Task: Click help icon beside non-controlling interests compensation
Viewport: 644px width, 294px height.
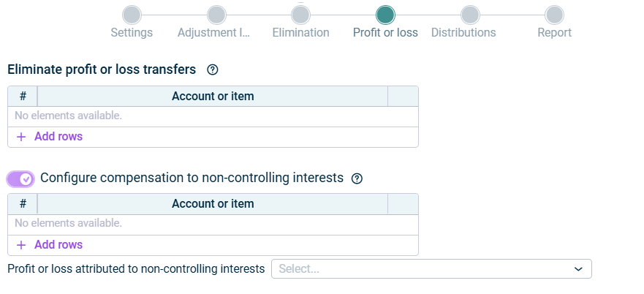Action: point(357,178)
